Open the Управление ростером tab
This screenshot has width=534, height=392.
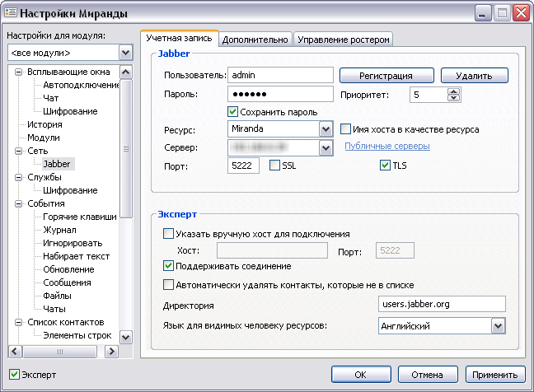(343, 39)
